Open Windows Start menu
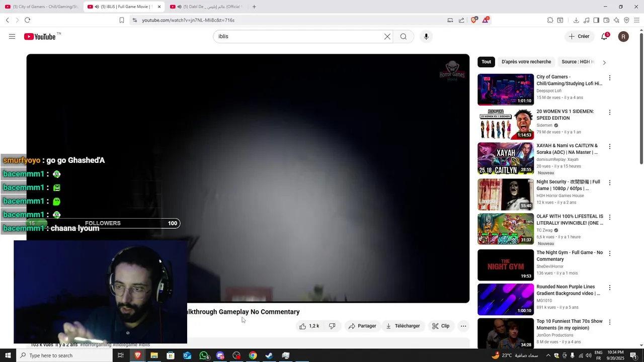The height and width of the screenshot is (362, 644). pos(8,355)
